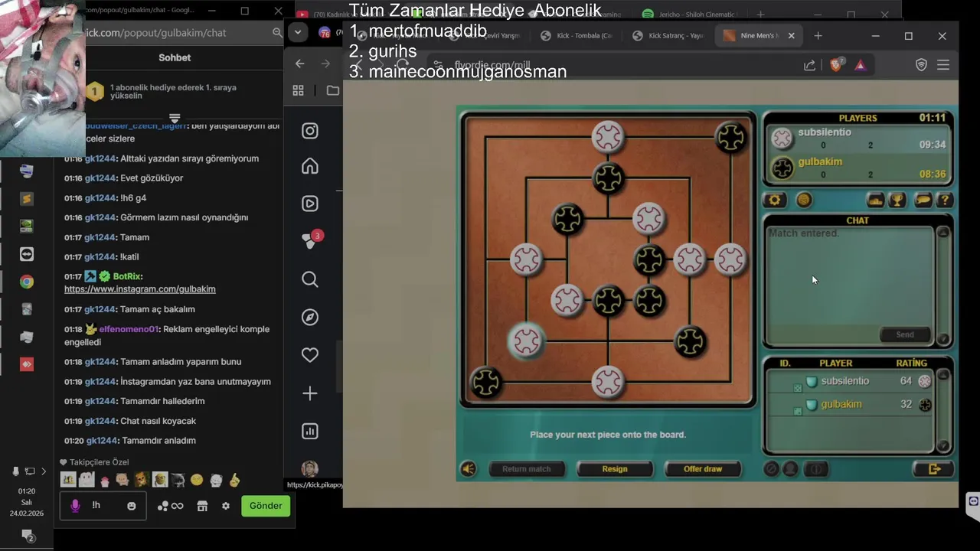Open the Kick shop storefront icon
The image size is (980, 551).
[202, 506]
